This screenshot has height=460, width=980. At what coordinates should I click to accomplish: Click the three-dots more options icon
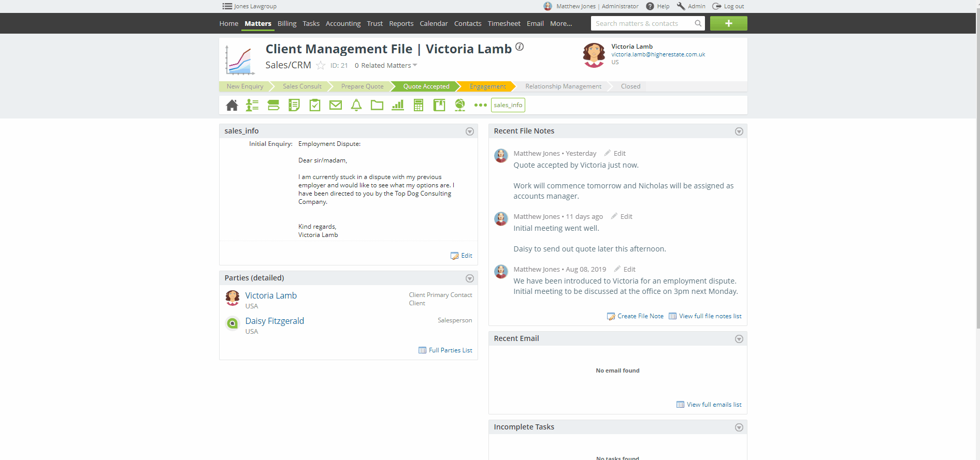[480, 106]
